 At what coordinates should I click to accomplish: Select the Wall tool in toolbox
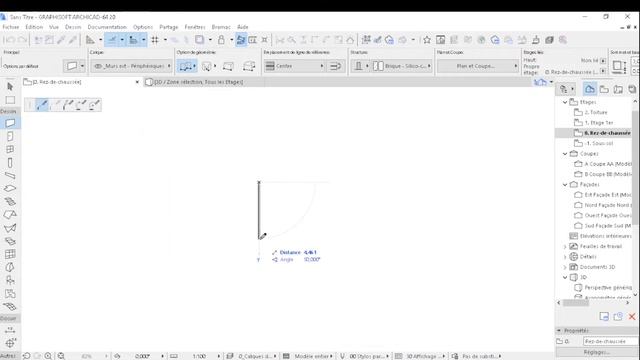coord(10,123)
